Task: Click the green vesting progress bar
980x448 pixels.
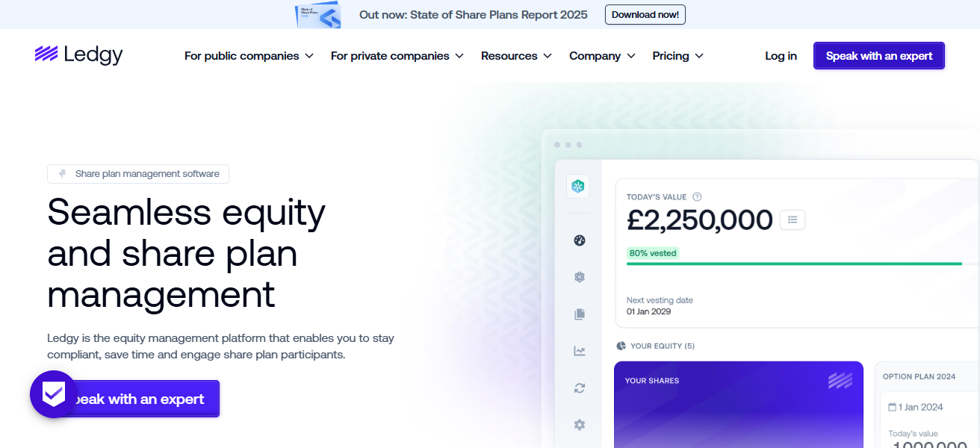Action: pos(794,264)
